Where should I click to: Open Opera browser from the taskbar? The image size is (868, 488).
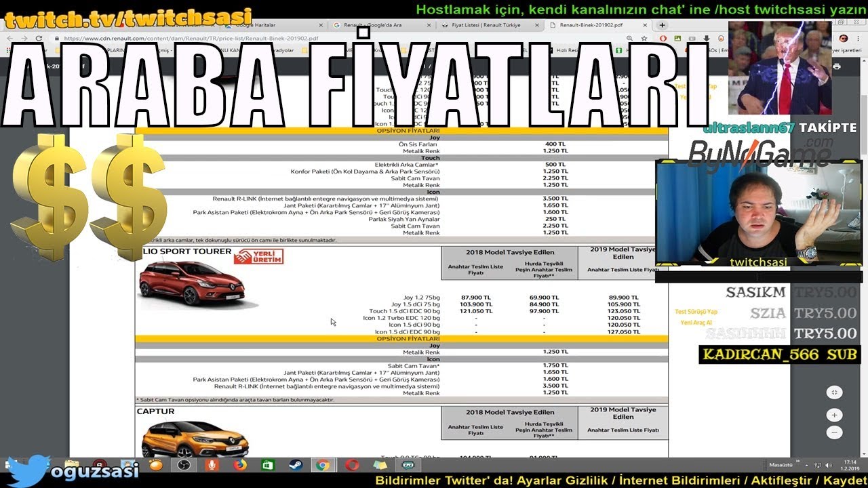pyautogui.click(x=351, y=465)
